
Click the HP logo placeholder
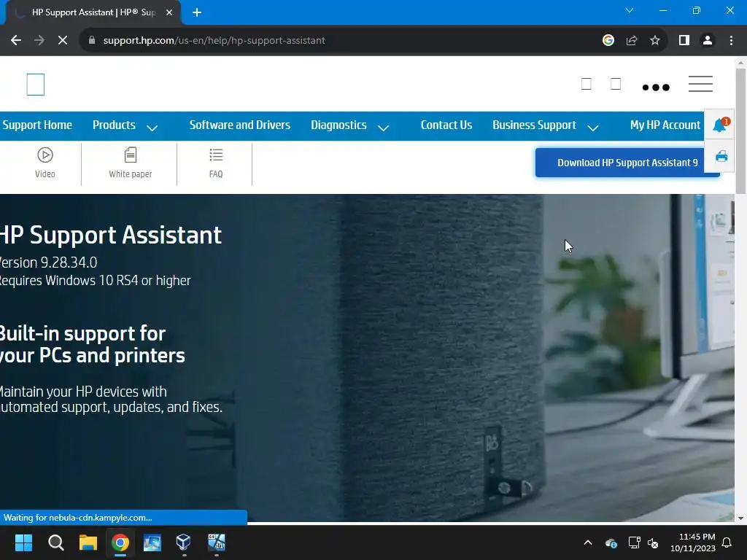point(36,85)
